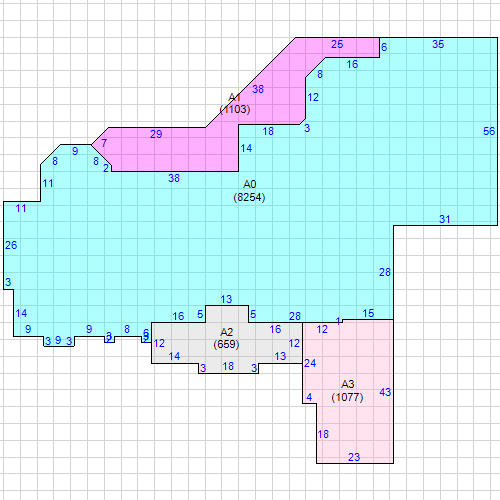Screen dimensions: 500x500
Task: Select the A0 (8254) area label
Action: click(249, 191)
